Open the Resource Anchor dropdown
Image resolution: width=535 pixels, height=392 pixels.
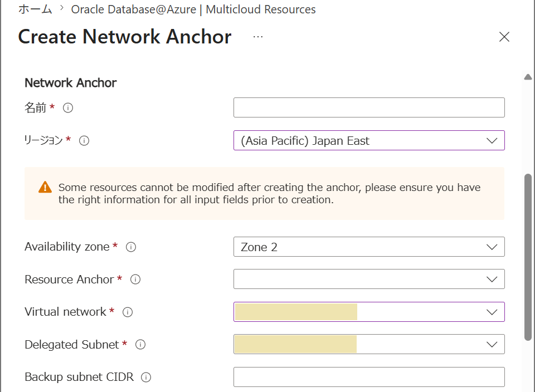(x=369, y=279)
